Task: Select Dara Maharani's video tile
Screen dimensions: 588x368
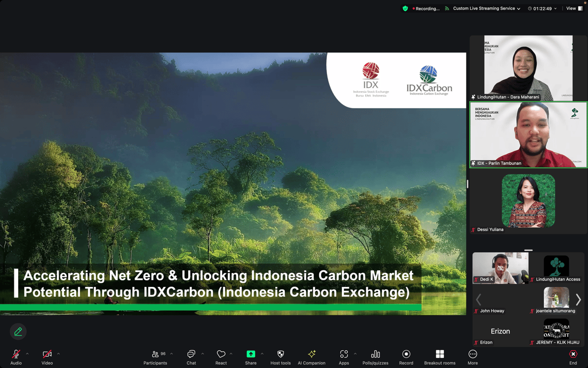Action: 528,68
